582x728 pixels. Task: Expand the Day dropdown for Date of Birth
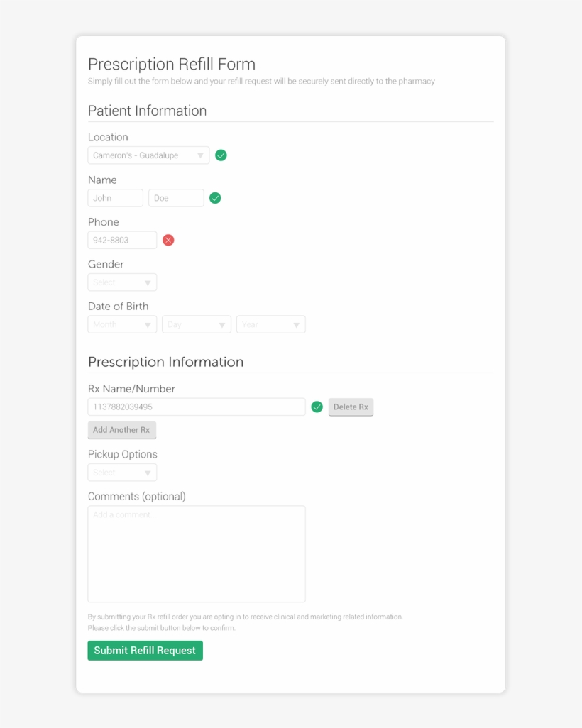point(197,324)
